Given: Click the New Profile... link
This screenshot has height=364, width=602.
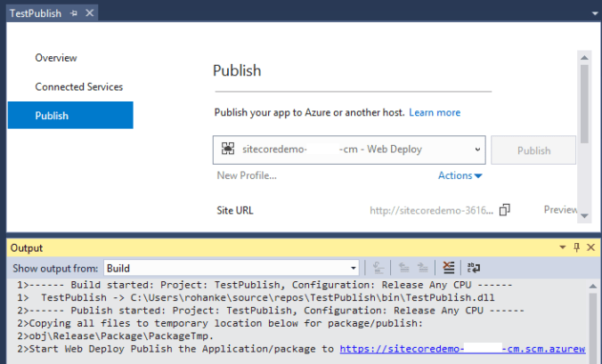Looking at the screenshot, I should 247,175.
